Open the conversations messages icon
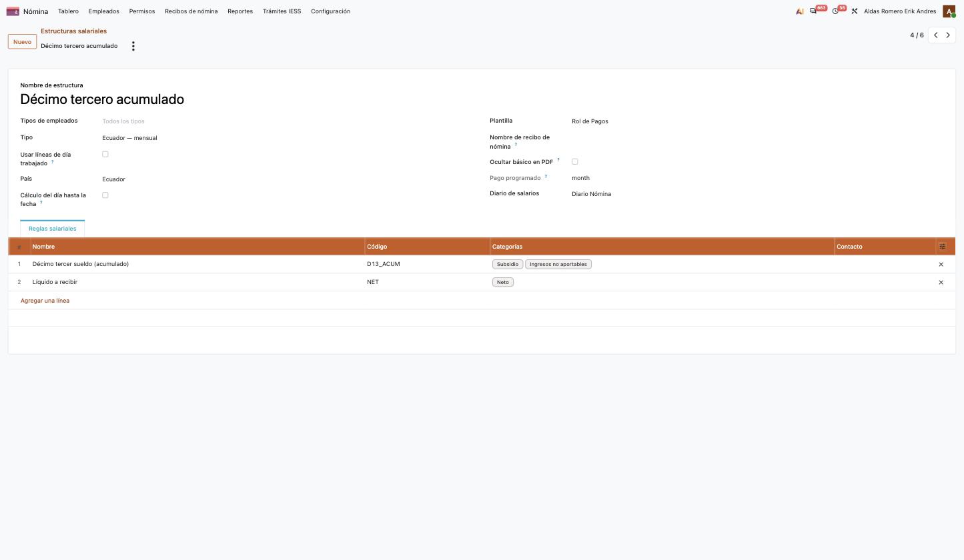 (x=813, y=11)
